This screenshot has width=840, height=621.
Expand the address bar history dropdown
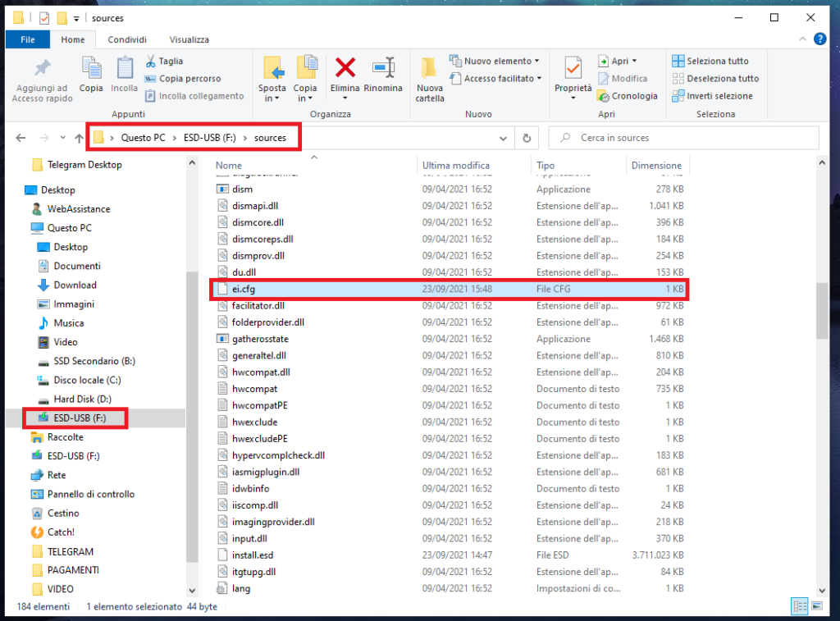(x=503, y=139)
